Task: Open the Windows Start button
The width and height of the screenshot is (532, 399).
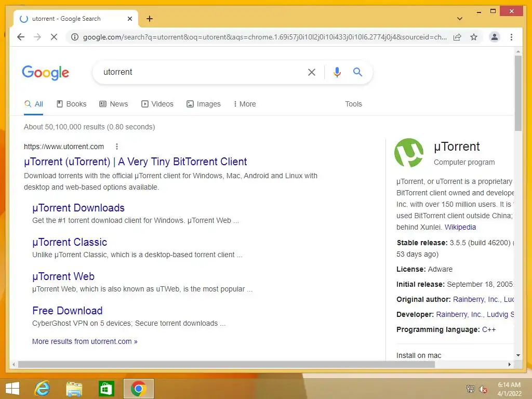Action: (12, 389)
